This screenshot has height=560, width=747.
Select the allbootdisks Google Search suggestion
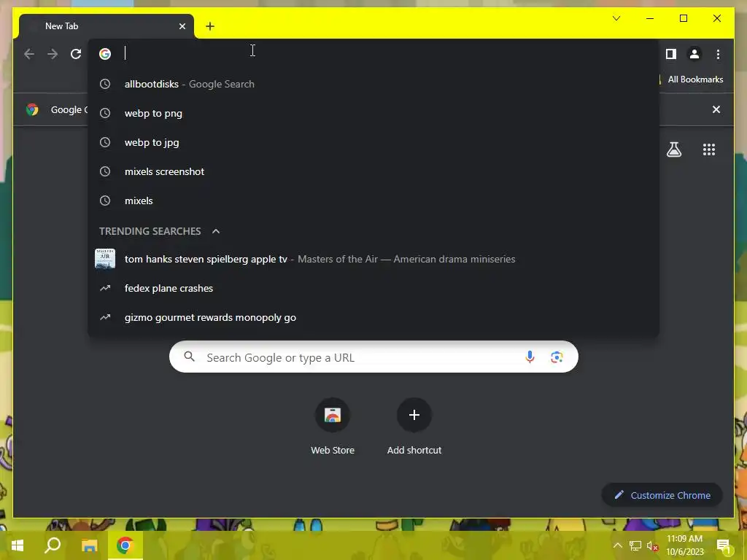[x=373, y=84]
